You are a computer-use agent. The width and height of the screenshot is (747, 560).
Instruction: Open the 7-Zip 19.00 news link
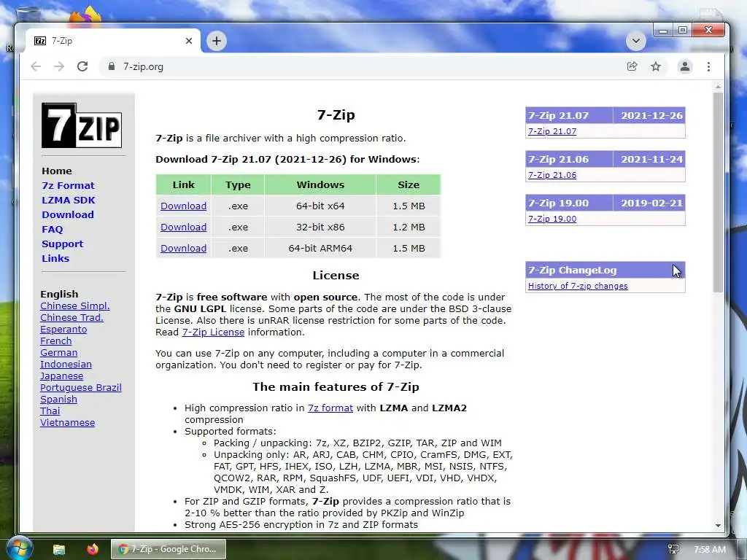(552, 219)
